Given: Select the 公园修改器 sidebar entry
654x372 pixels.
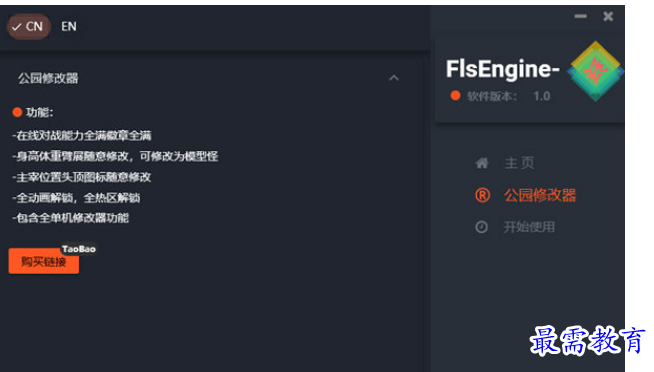Looking at the screenshot, I should click(540, 195).
